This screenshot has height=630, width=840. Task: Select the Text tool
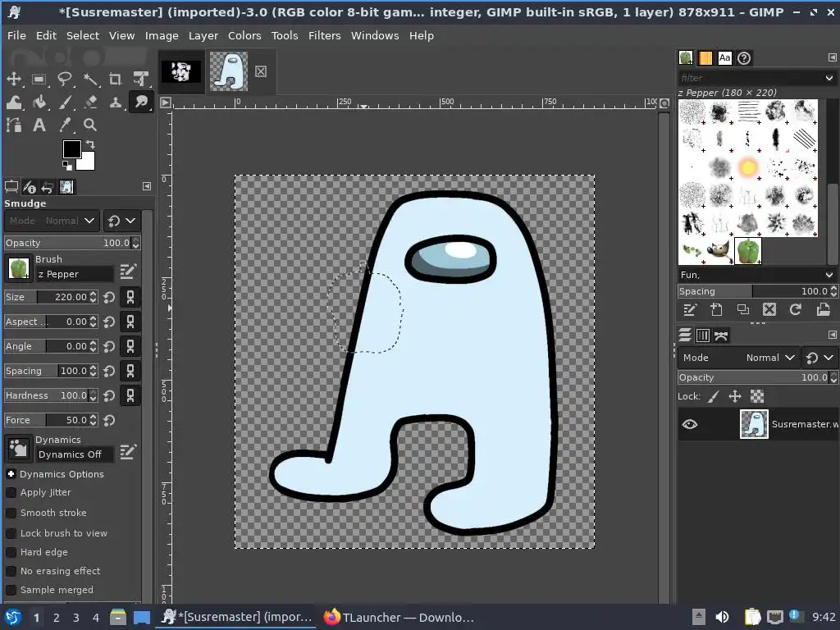[39, 125]
